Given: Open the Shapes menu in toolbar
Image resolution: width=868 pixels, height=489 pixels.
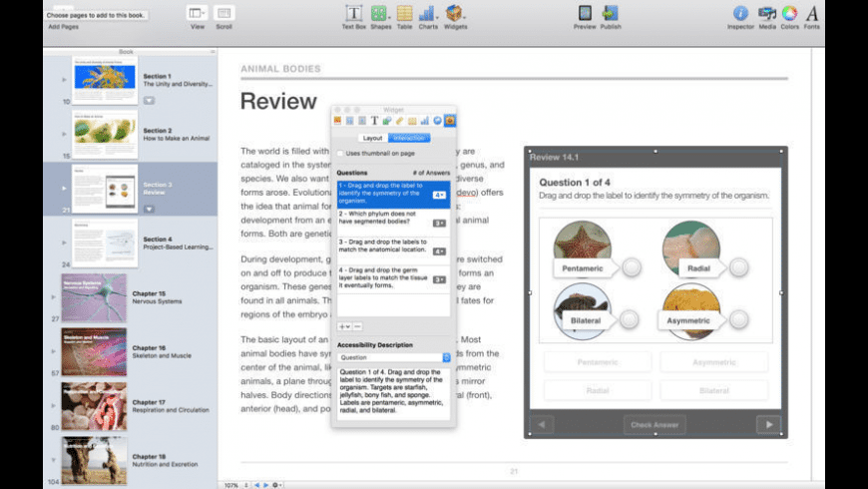Looking at the screenshot, I should click(380, 14).
